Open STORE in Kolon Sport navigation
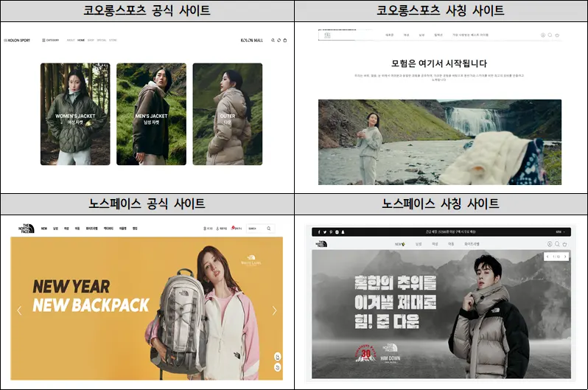The width and height of the screenshot is (588, 390). 113,40
